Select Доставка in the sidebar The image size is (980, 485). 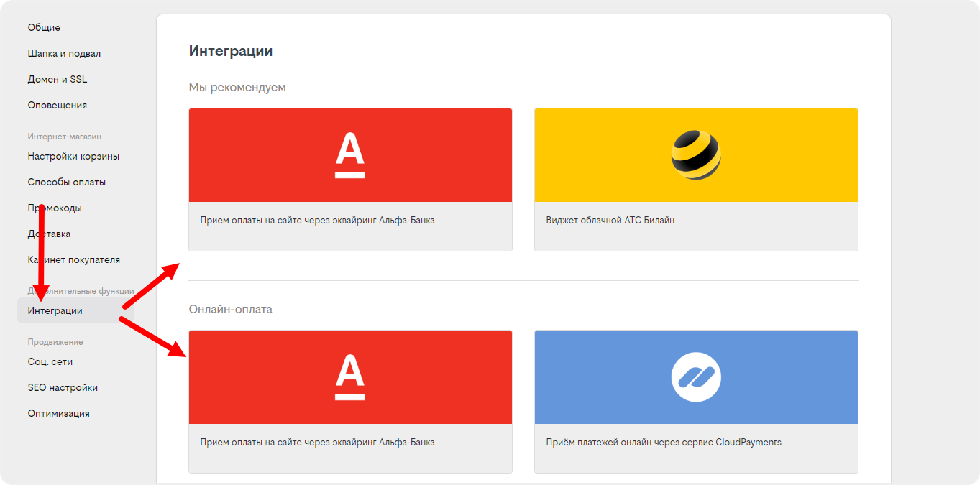(49, 234)
